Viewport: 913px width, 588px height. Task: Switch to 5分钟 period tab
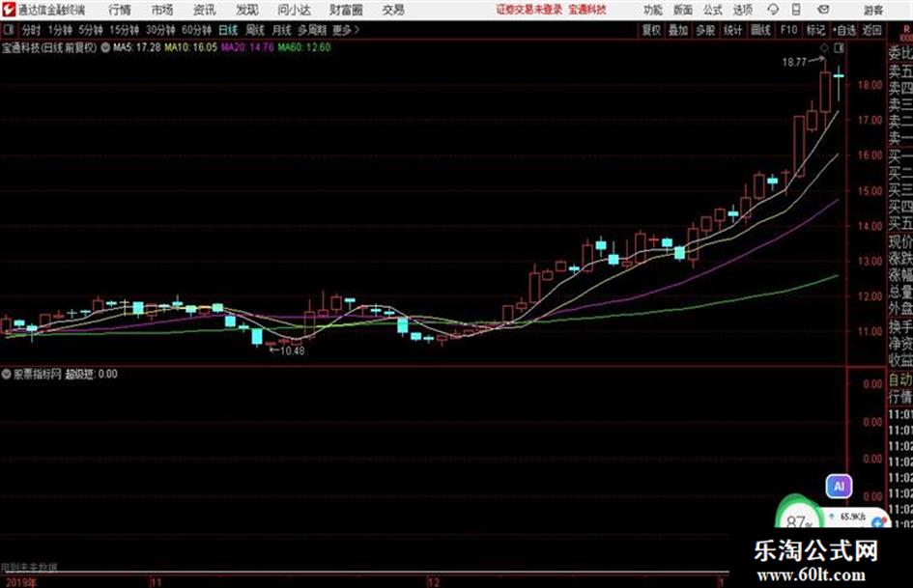tap(91, 30)
